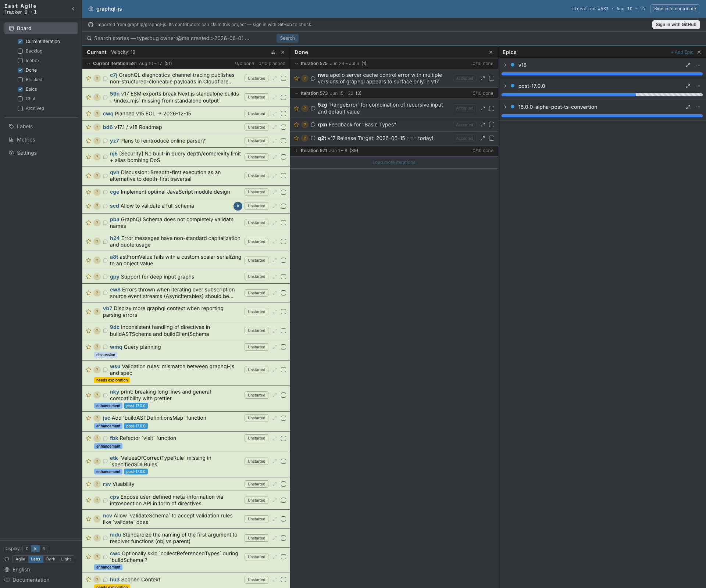Collapse the sidebar with the chevron arrow

click(x=73, y=9)
